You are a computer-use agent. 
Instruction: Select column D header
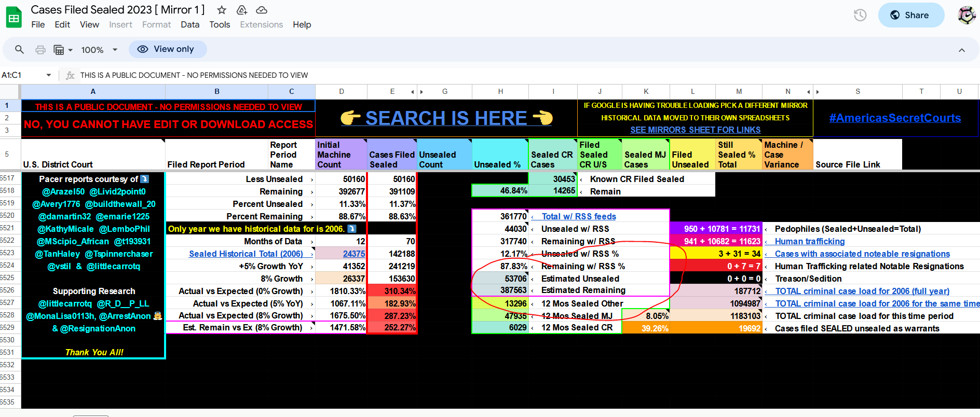click(x=341, y=92)
